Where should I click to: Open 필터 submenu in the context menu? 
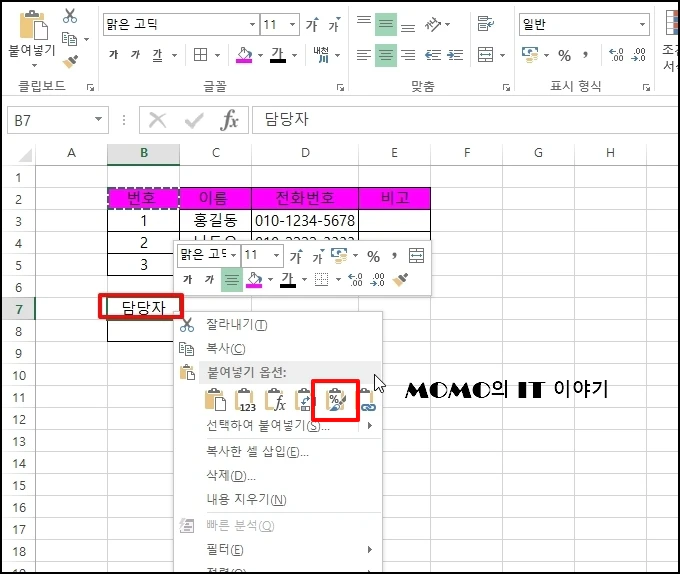click(x=278, y=550)
